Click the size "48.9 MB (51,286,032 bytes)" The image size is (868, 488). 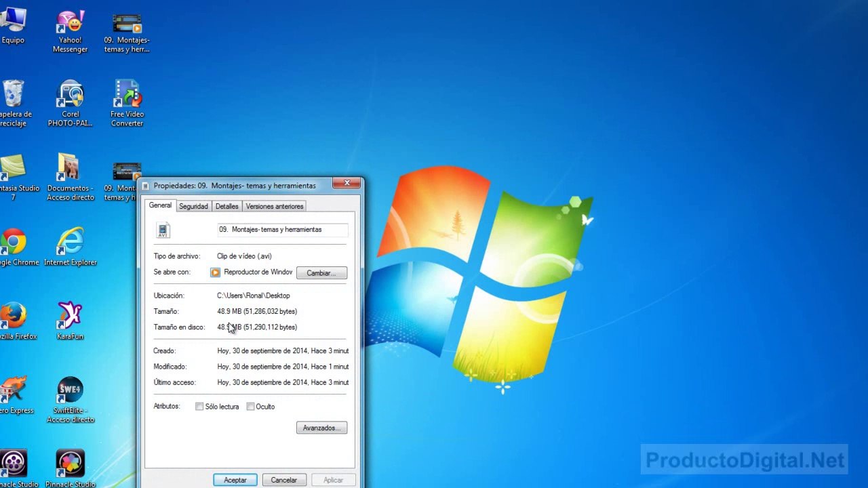click(257, 312)
